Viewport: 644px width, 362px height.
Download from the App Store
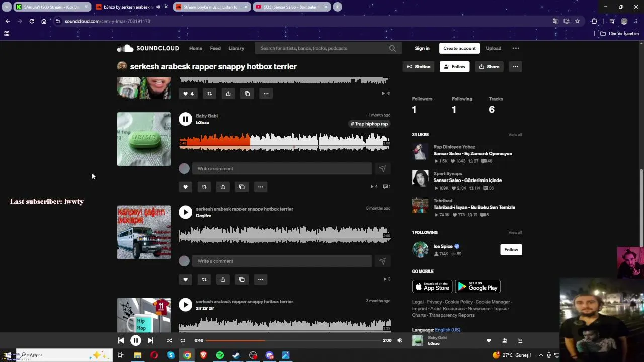click(x=432, y=287)
